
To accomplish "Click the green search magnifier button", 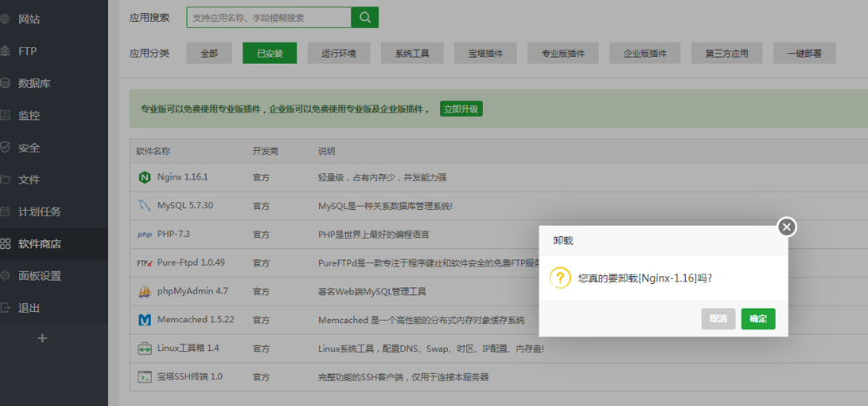I will click(365, 17).
